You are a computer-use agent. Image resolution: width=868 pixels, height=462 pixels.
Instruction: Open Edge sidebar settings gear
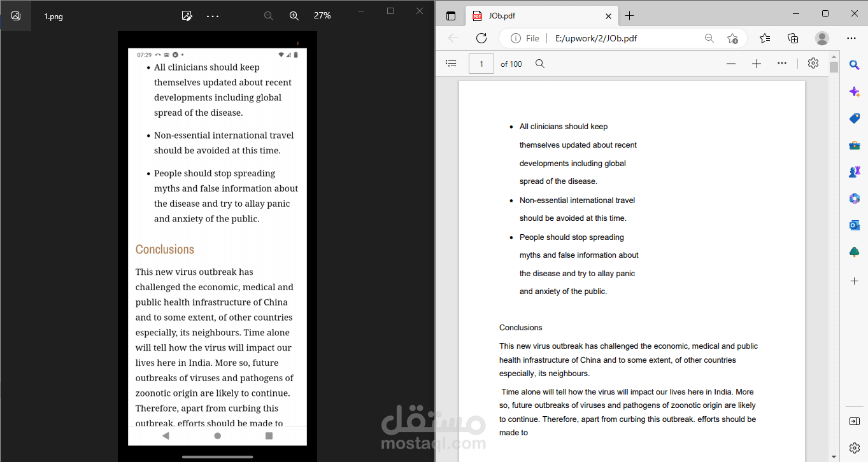click(855, 448)
